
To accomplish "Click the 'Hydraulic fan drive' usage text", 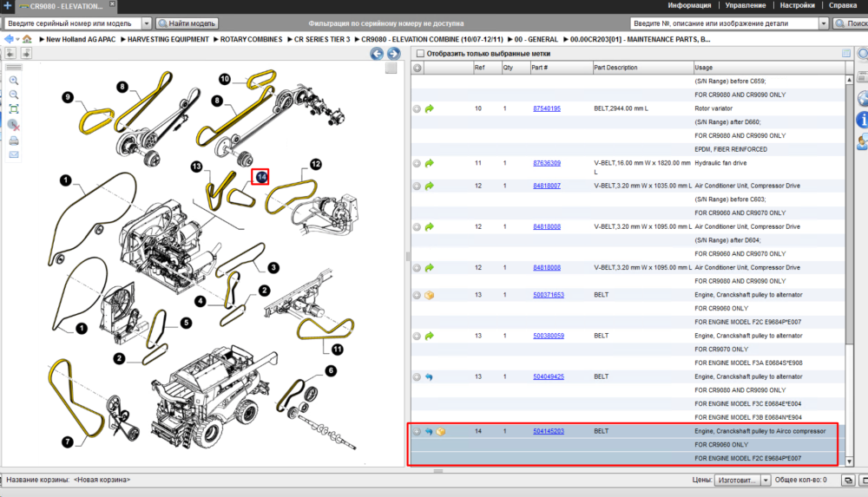I will (x=720, y=163).
